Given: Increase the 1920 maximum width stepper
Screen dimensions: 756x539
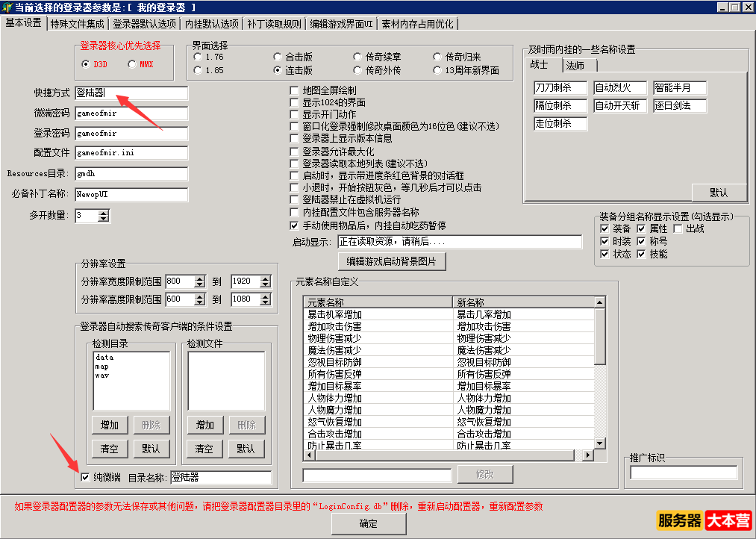Looking at the screenshot, I should (x=265, y=278).
